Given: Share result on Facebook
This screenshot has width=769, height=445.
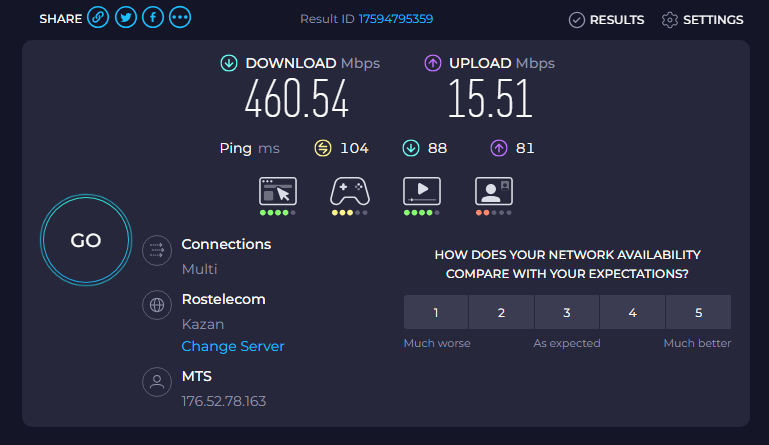Looking at the screenshot, I should (x=153, y=18).
